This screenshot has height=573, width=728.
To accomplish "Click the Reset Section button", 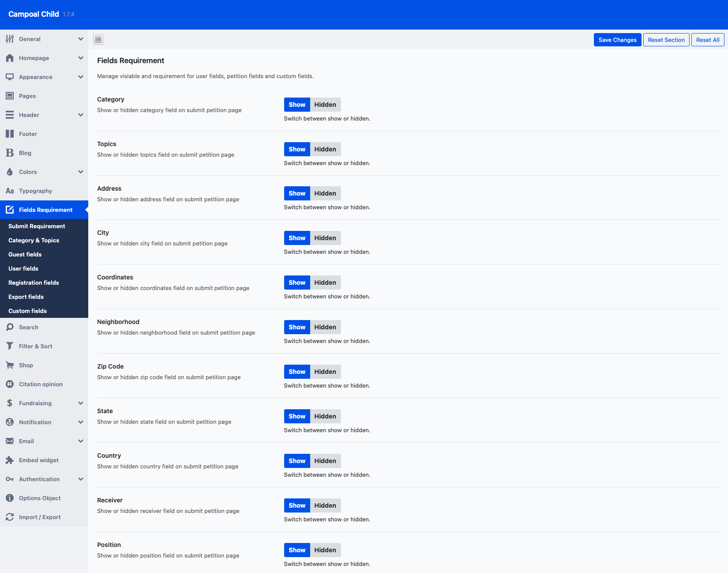I will [x=666, y=40].
